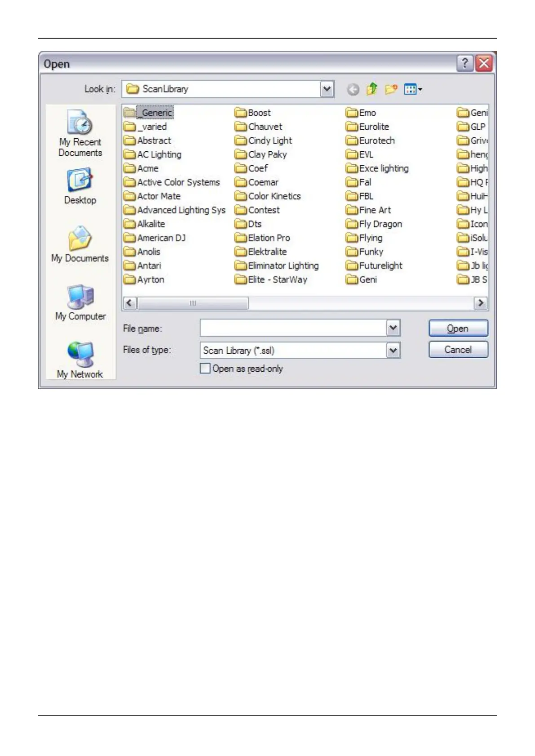Click the horizontal scrollbar right arrow
The height and width of the screenshot is (756, 535).
click(481, 303)
